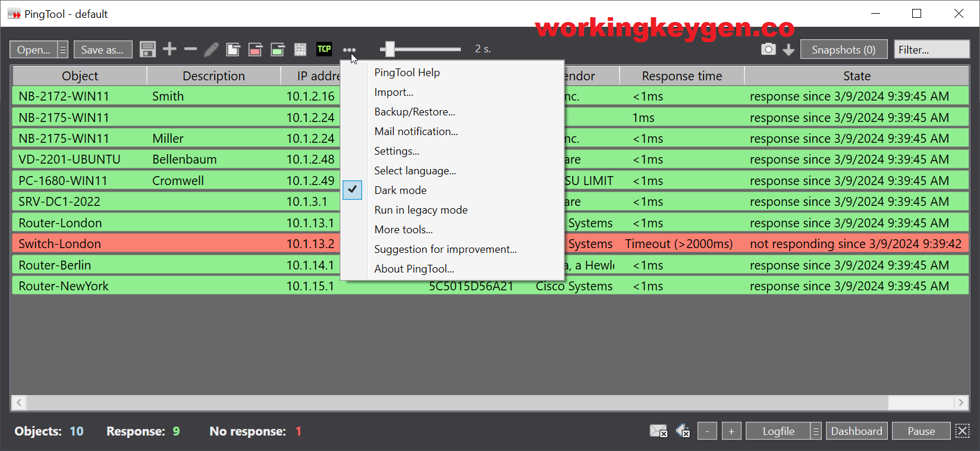
Task: Click IP address 10.1.3.1 cell
Action: 307,202
